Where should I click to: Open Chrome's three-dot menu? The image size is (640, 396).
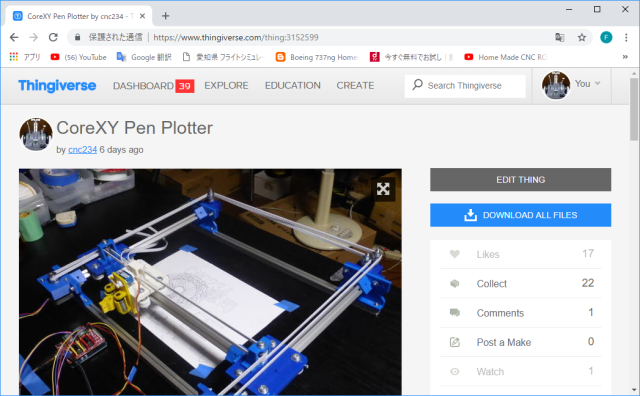pyautogui.click(x=626, y=38)
